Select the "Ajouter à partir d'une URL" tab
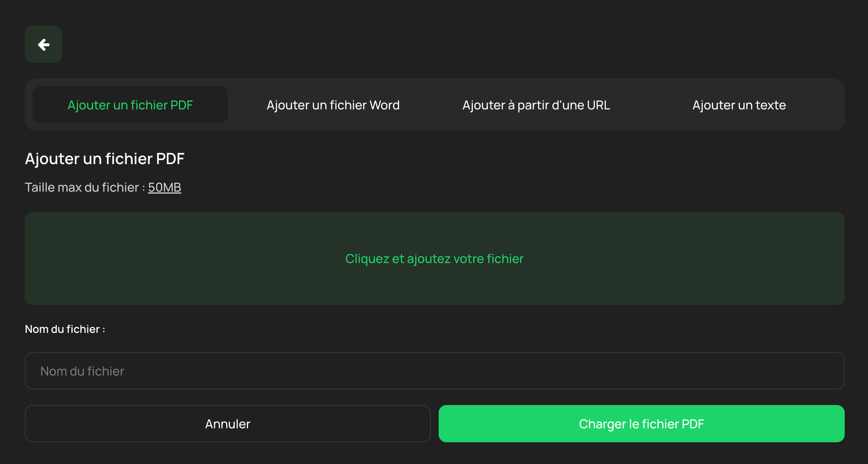This screenshot has height=464, width=868. click(536, 105)
